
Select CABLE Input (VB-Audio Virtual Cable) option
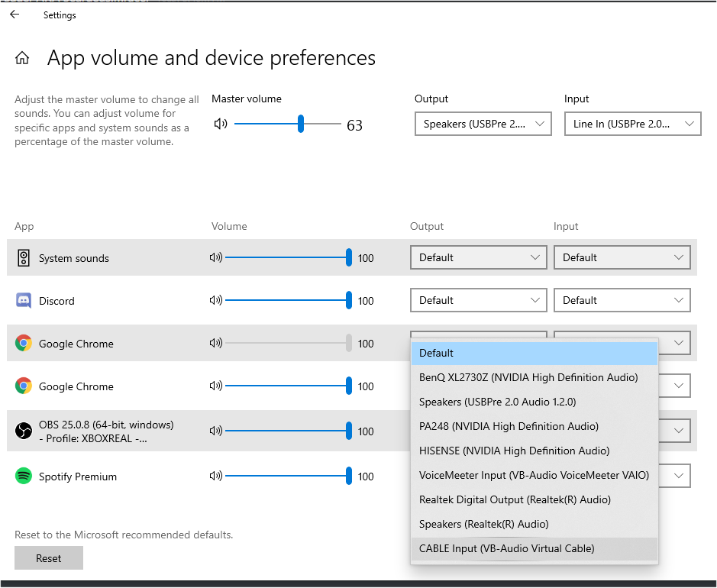pyautogui.click(x=506, y=548)
